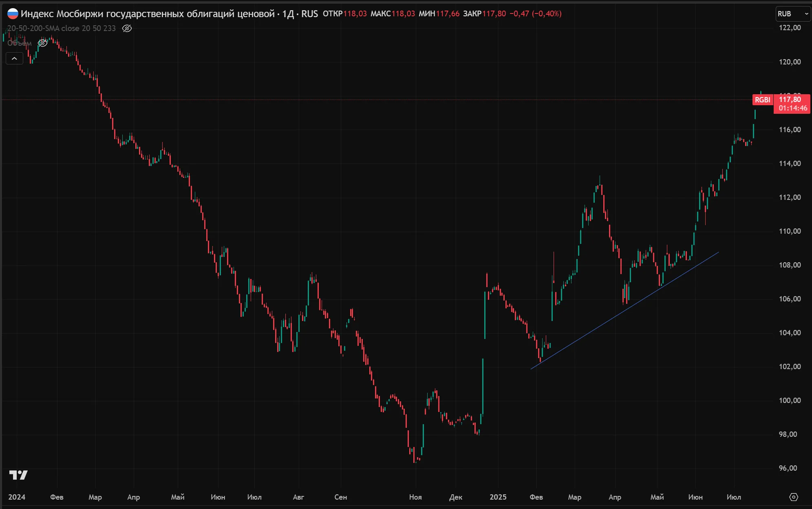Click the index title Индекс Мосбиржи государственных облигаций

(148, 13)
